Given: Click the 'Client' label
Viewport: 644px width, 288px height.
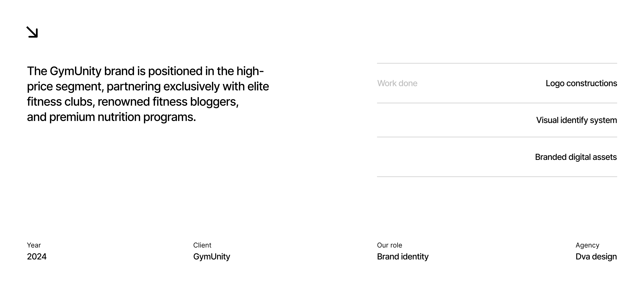Looking at the screenshot, I should point(202,245).
